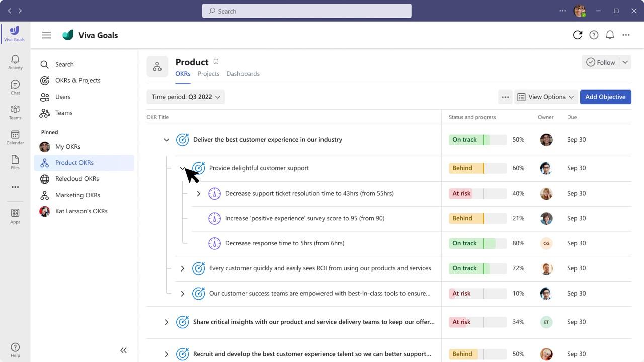Image resolution: width=644 pixels, height=362 pixels.
Task: Open the Time period Q3 2022 dropdown
Action: 186,97
